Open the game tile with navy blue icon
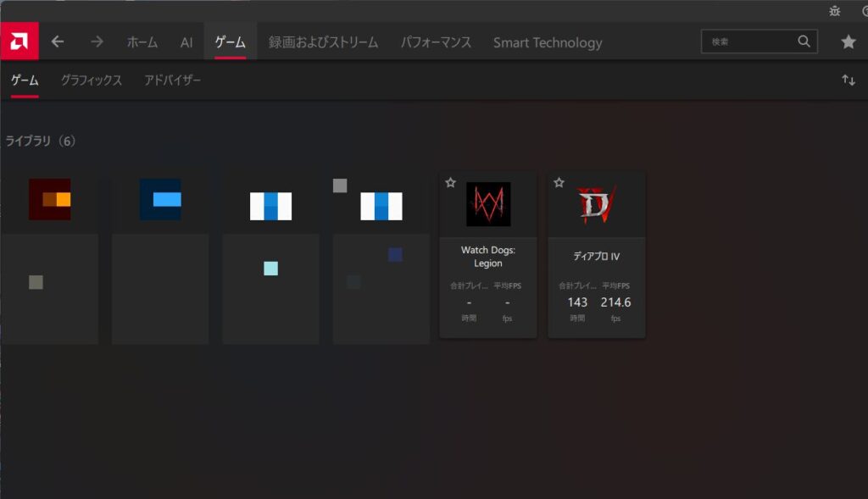The height and width of the screenshot is (499, 868). [x=160, y=258]
